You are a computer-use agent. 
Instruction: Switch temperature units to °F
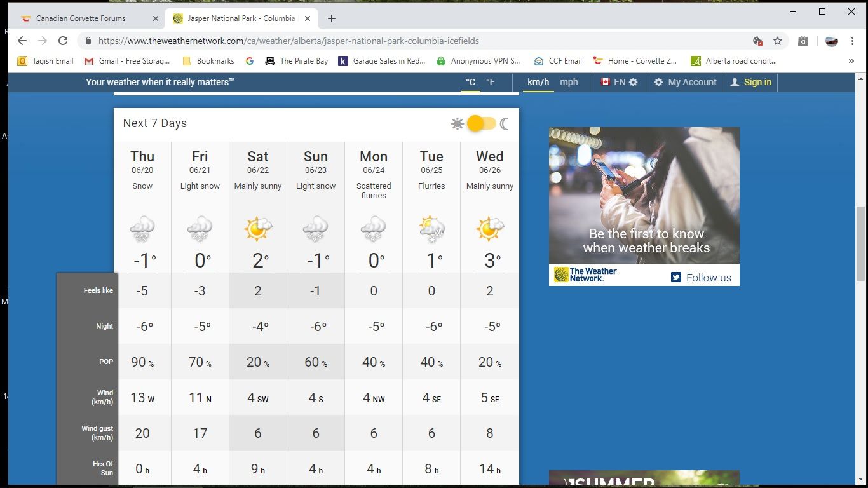[x=491, y=82]
